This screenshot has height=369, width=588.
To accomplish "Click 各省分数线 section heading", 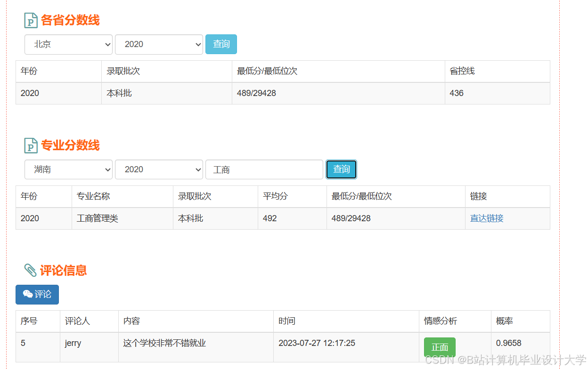I will pyautogui.click(x=70, y=21).
